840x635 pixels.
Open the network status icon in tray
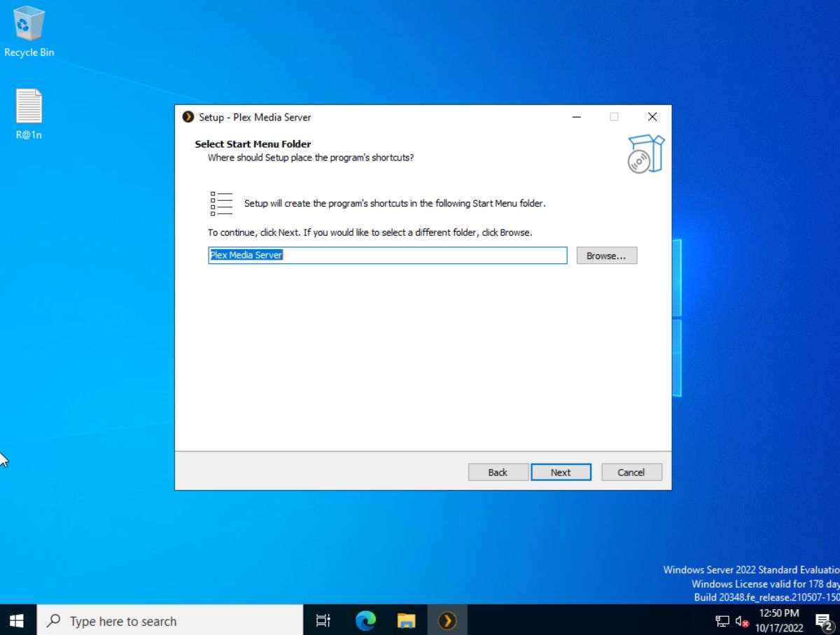coord(722,620)
